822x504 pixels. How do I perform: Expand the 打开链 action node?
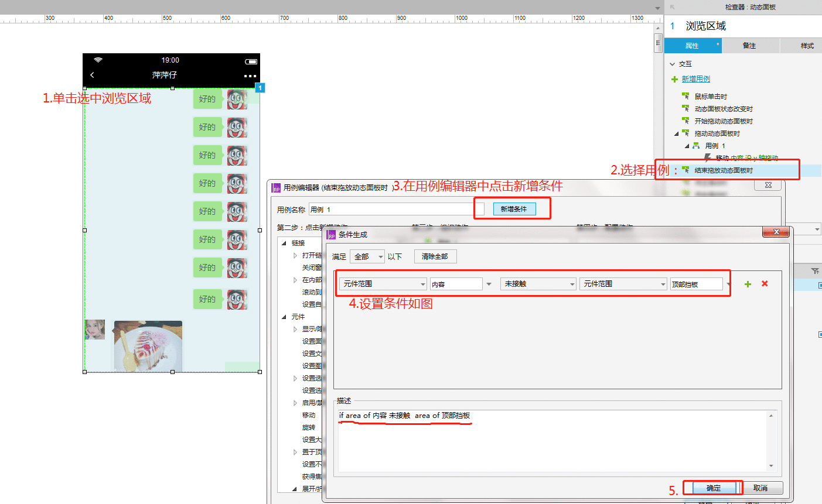[x=295, y=255]
